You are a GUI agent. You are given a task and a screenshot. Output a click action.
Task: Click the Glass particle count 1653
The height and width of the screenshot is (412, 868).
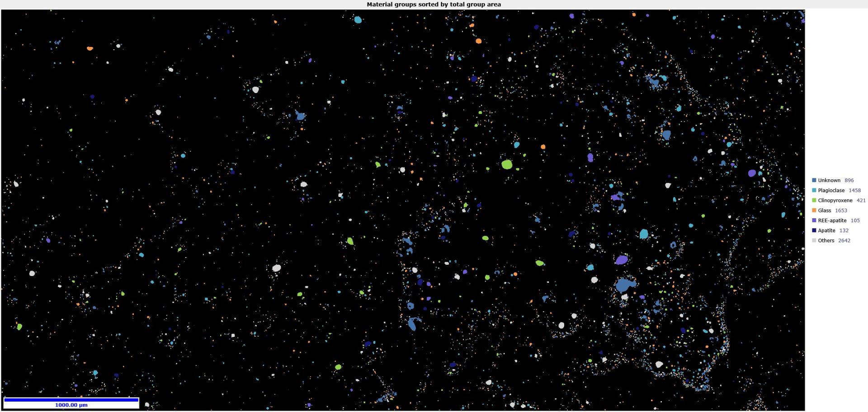(841, 211)
